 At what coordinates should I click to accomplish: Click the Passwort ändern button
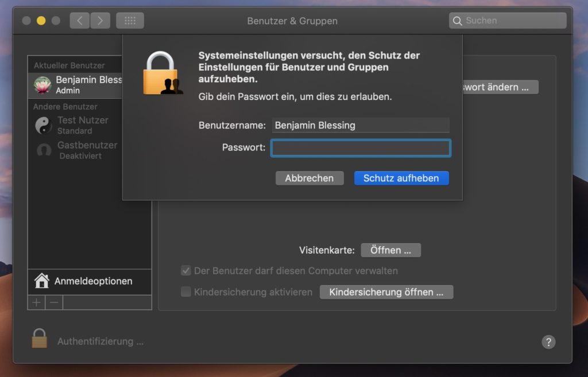500,87
